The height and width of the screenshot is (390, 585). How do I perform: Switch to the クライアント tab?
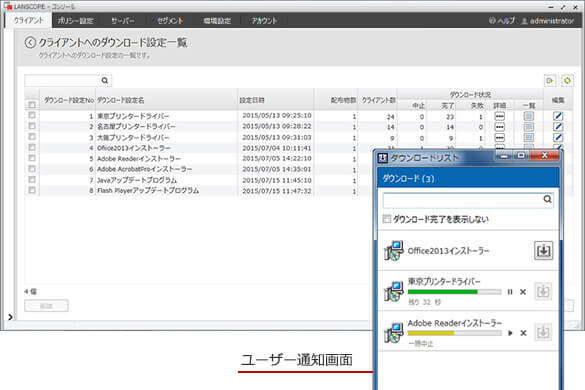[x=29, y=21]
